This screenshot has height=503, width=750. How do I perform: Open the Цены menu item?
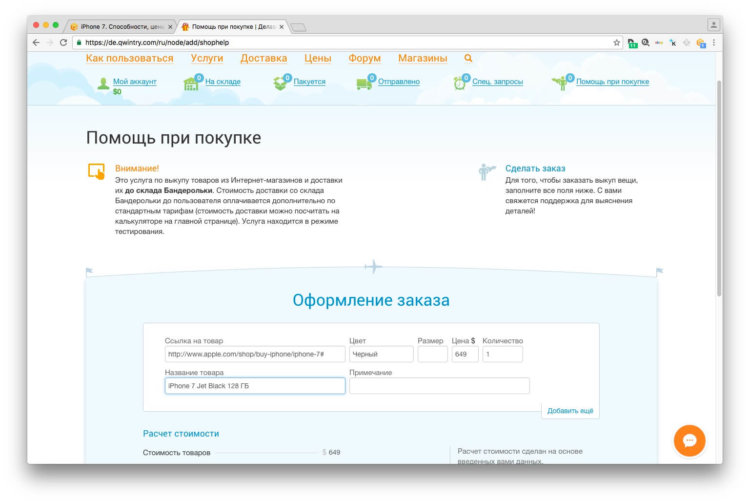[318, 58]
